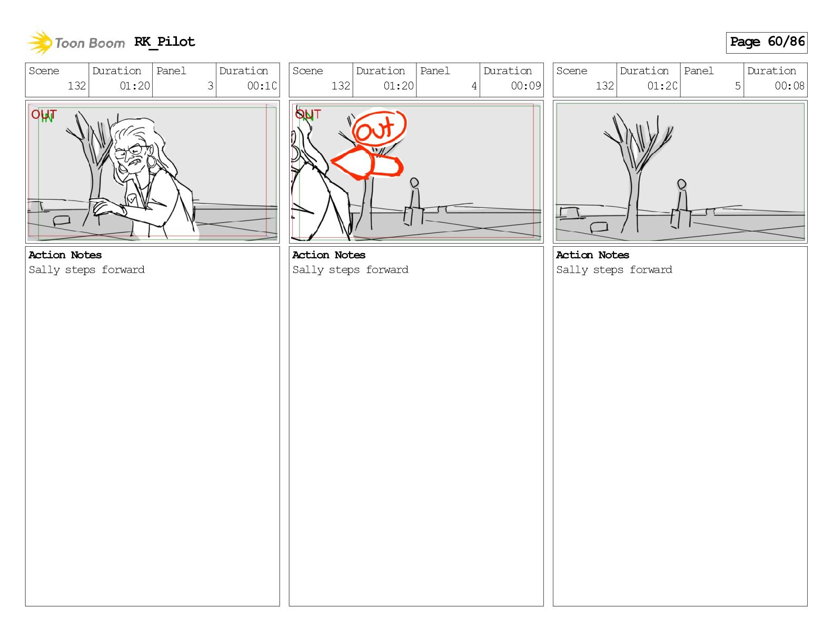Click scene number 132 in first header
The image size is (834, 644).
pyautogui.click(x=77, y=86)
